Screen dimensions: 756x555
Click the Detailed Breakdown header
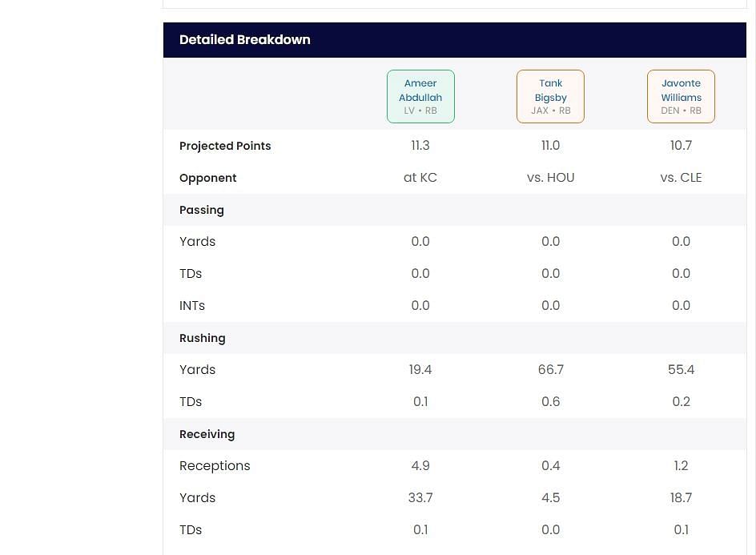point(245,40)
